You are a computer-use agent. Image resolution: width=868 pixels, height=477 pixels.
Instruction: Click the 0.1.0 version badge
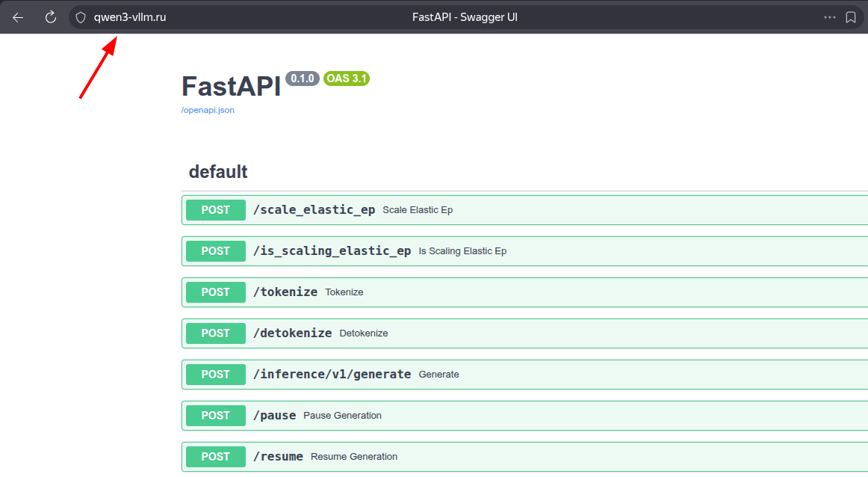click(302, 78)
